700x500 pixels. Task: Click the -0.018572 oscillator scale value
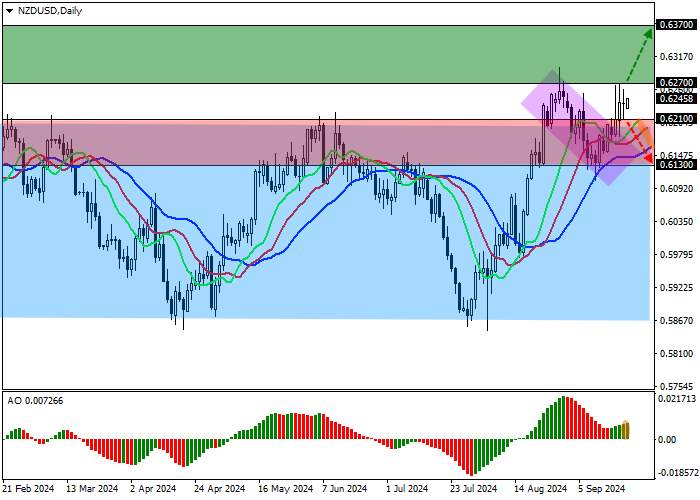pos(677,473)
